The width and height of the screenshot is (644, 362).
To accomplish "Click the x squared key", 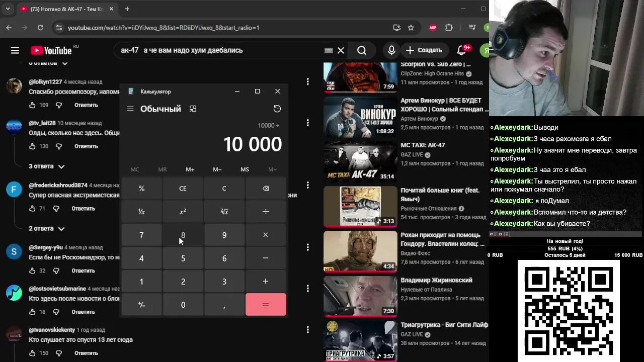I will point(183,212).
